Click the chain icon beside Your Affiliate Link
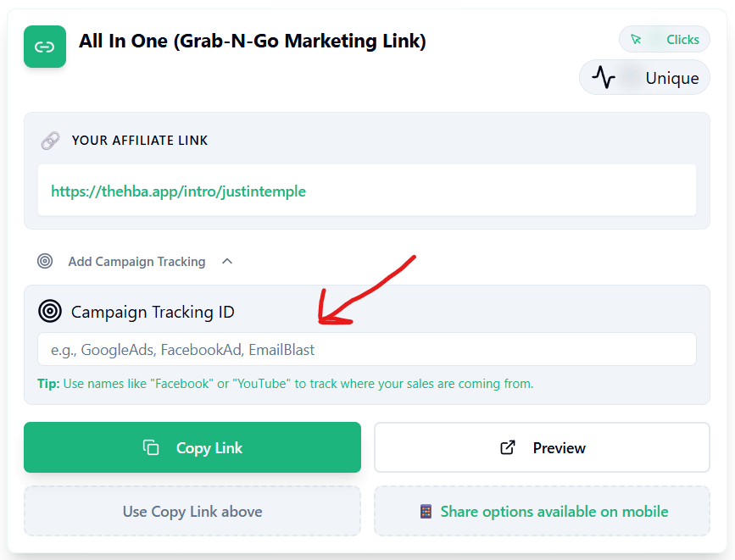This screenshot has height=560, width=735. click(51, 141)
